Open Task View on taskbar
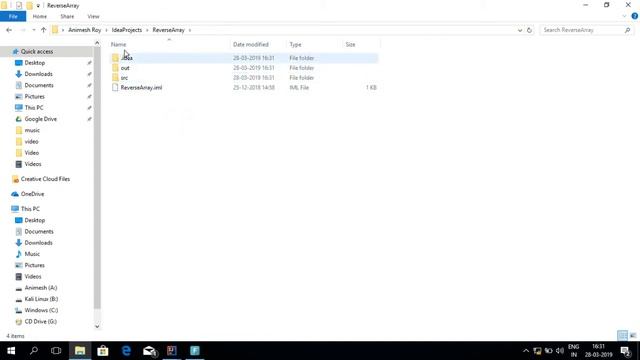The height and width of the screenshot is (360, 640). pos(56,351)
